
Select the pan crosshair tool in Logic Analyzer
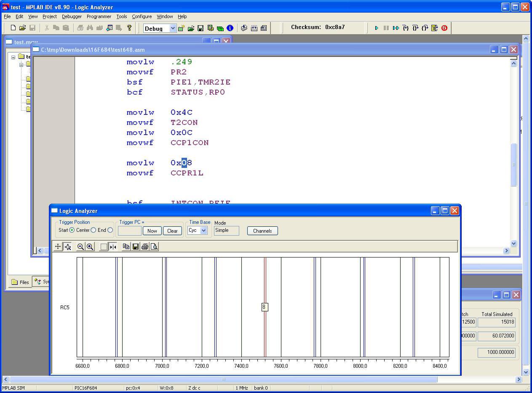pyautogui.click(x=58, y=247)
